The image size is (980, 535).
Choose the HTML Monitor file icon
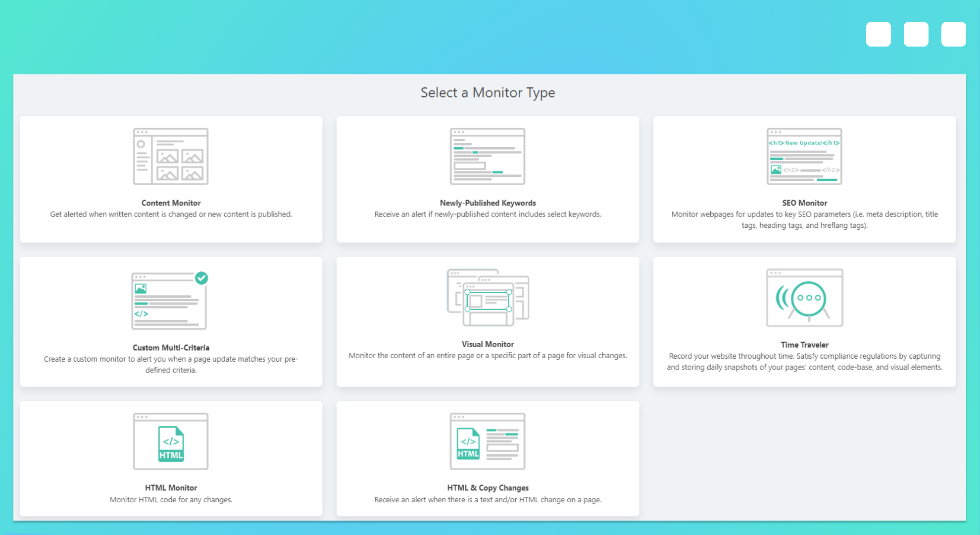(171, 442)
